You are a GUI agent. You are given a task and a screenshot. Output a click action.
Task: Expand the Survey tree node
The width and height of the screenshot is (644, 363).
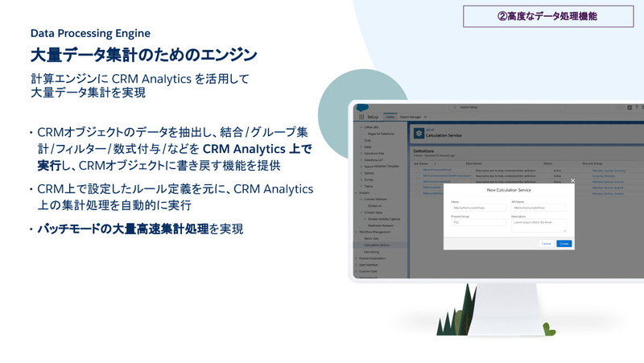[361, 179]
